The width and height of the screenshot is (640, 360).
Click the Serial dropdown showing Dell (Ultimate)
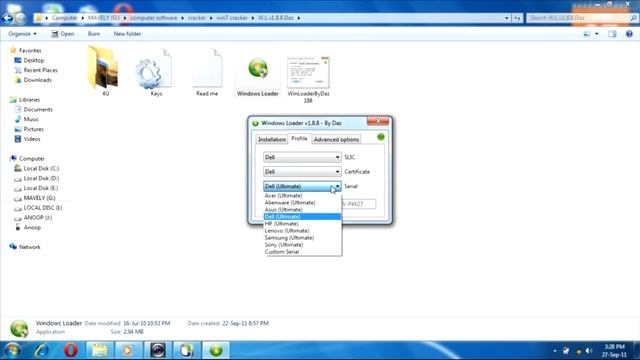tap(302, 186)
